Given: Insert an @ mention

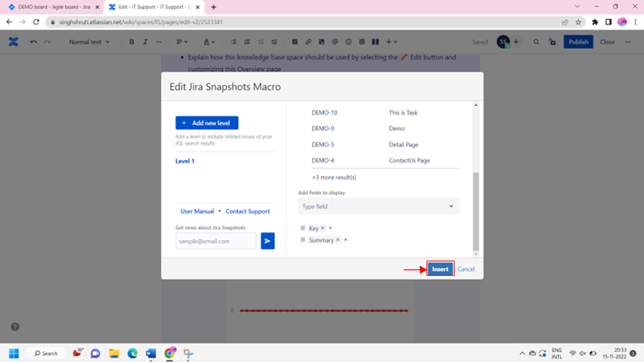Looking at the screenshot, I should click(335, 42).
